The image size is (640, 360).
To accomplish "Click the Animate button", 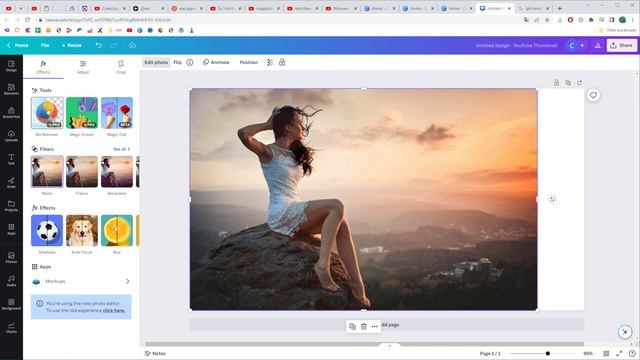I will (216, 62).
